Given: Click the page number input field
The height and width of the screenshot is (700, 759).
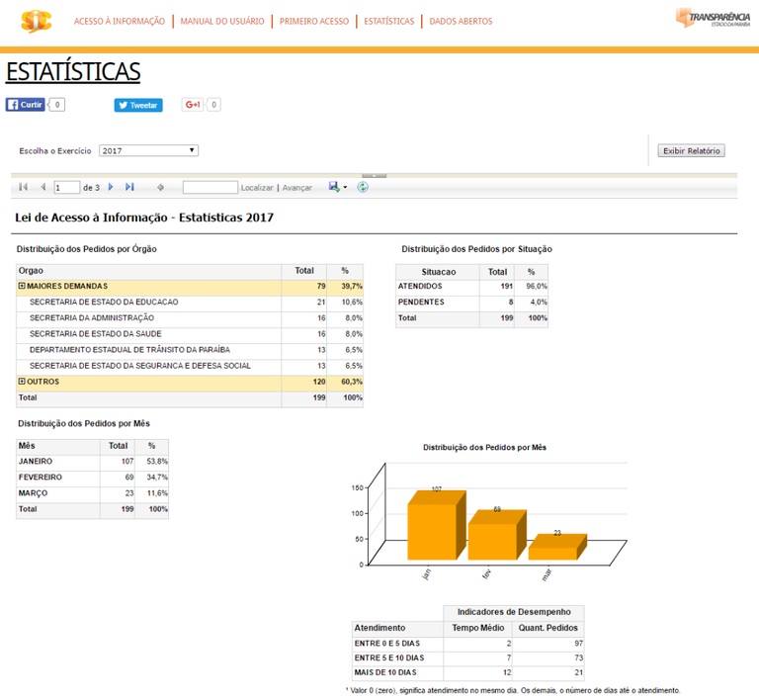Looking at the screenshot, I should click(x=67, y=187).
